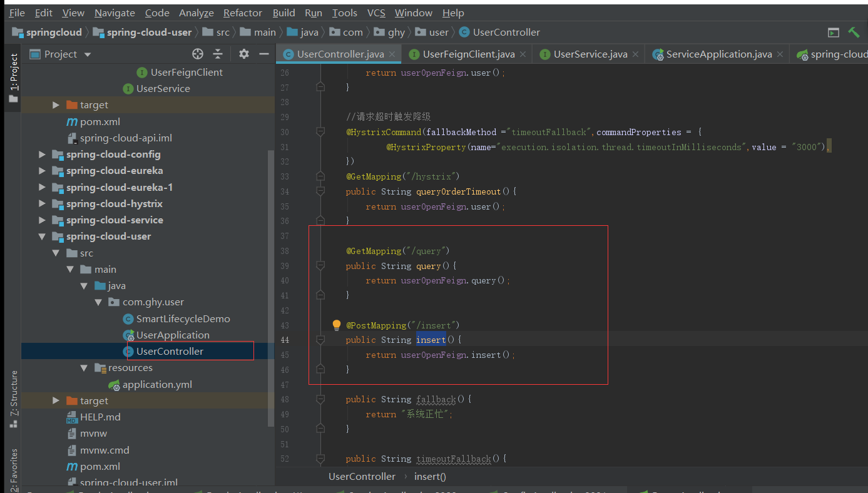Expand the spring-cloud-hystrix module

[x=42, y=204]
